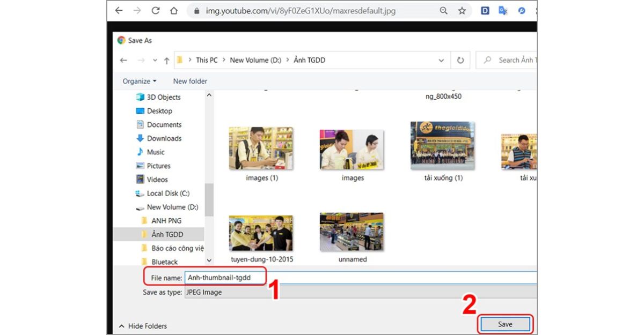Select Downloads in the navigation pane

164,138
